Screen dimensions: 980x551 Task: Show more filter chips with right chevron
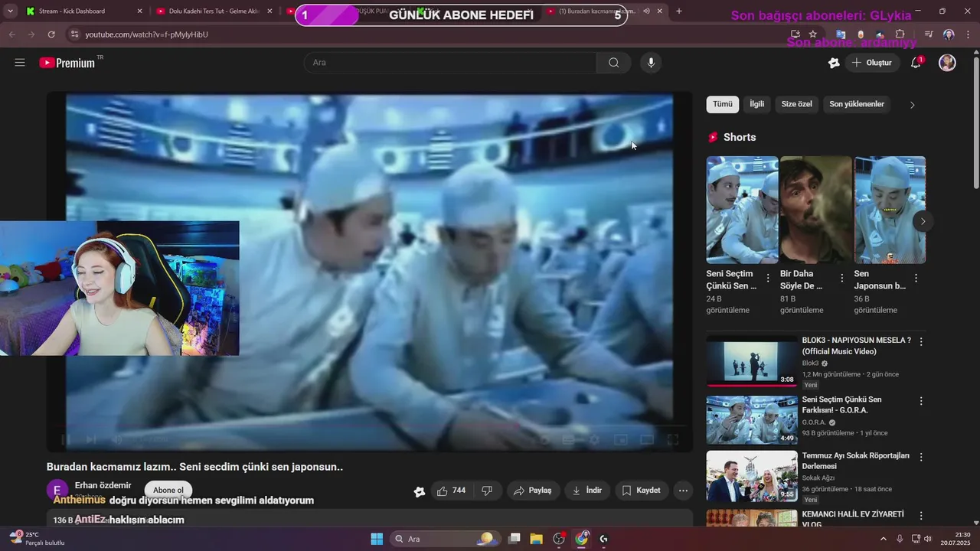[912, 105]
